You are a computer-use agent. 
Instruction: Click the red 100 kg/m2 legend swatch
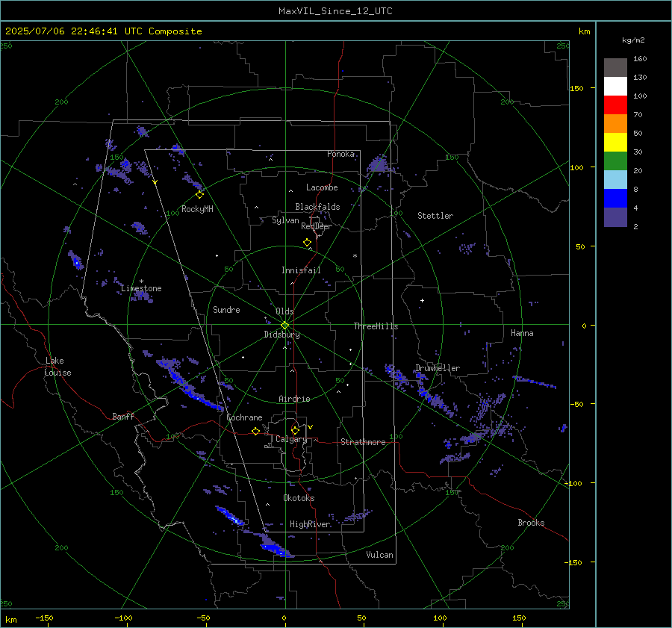pos(615,105)
